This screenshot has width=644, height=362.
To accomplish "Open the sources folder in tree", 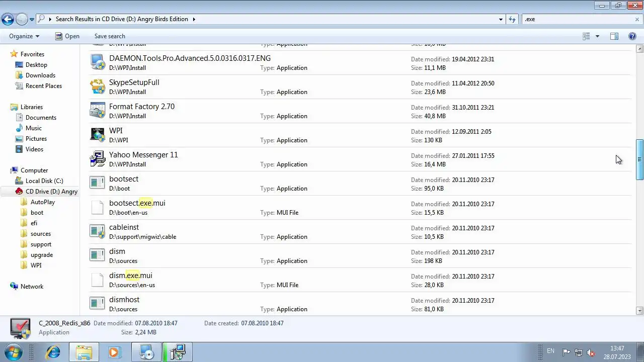I will 41,234.
